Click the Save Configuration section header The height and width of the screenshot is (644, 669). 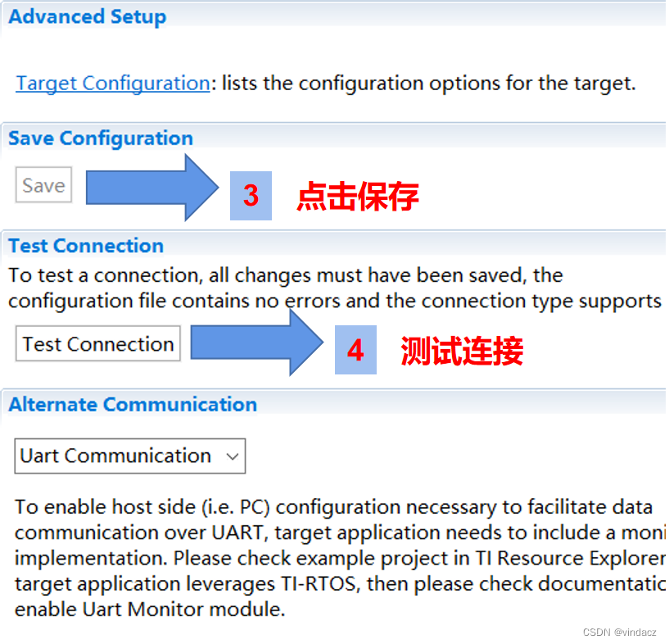pyautogui.click(x=100, y=138)
